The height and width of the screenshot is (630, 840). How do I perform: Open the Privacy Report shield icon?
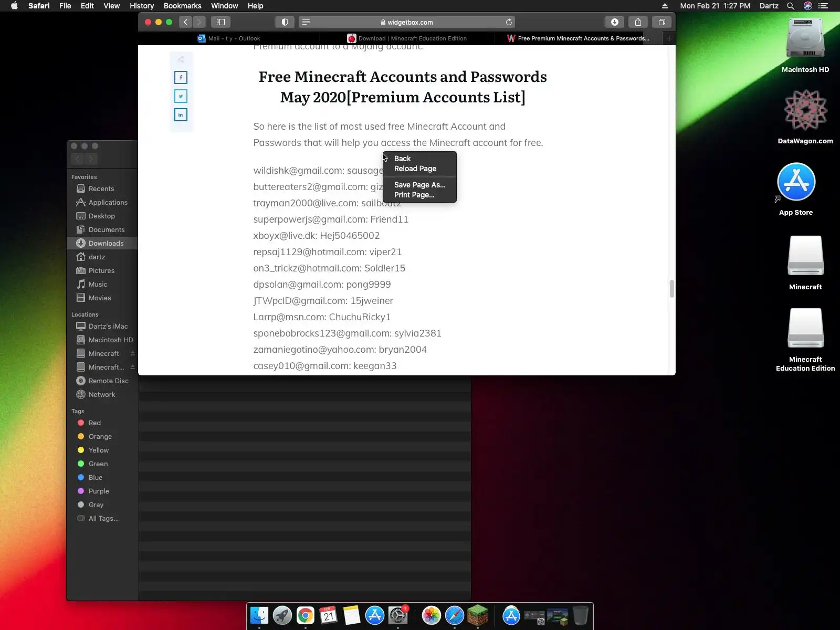coord(285,22)
